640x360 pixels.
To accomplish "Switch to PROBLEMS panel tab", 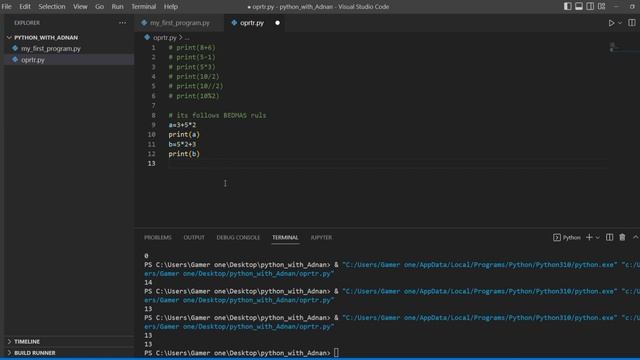I will tap(158, 238).
